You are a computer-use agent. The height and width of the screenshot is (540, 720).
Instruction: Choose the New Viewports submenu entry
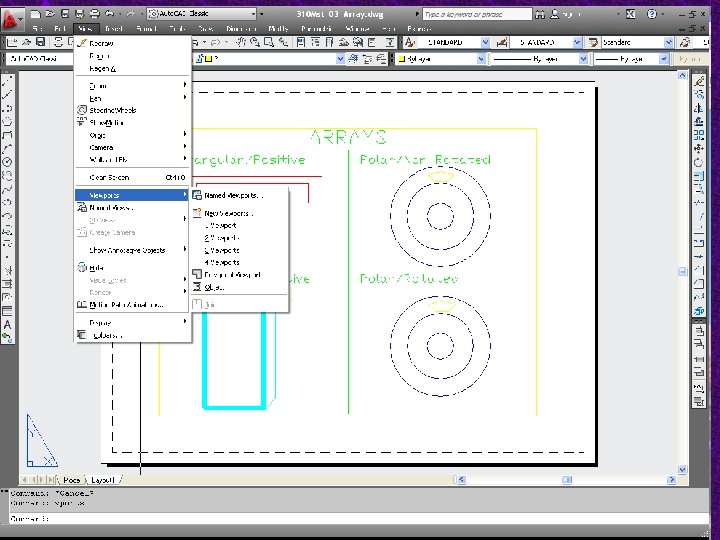pyautogui.click(x=228, y=213)
